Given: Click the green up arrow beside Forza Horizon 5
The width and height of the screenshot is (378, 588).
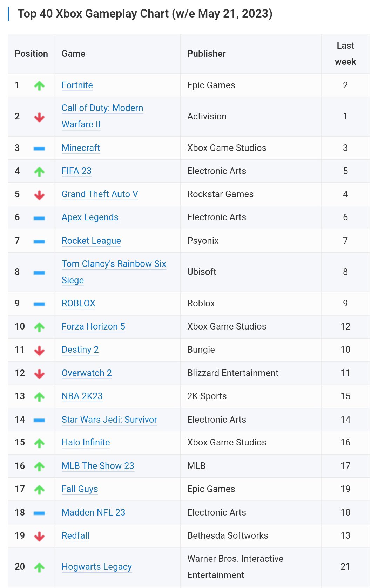Looking at the screenshot, I should 39,327.
